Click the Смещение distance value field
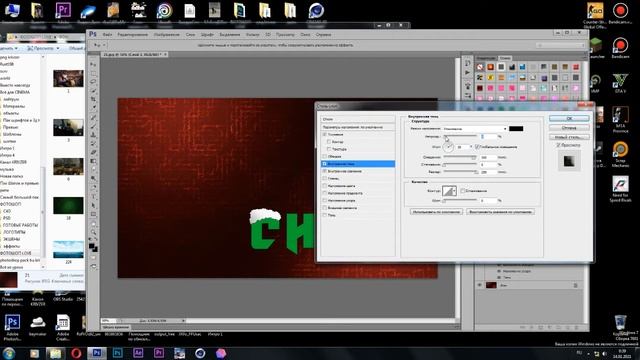This screenshot has height=360, width=640. (x=488, y=157)
